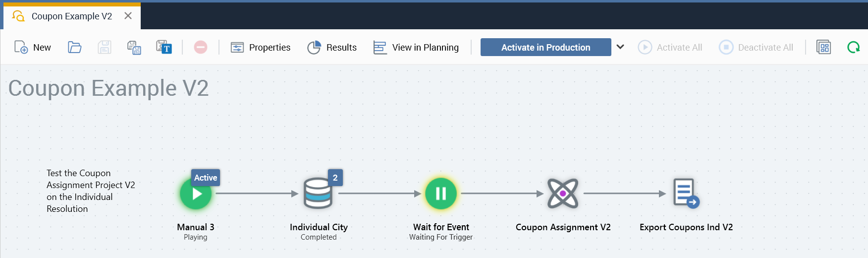Click the green Refresh icon
This screenshot has width=868, height=258.
pyautogui.click(x=853, y=47)
